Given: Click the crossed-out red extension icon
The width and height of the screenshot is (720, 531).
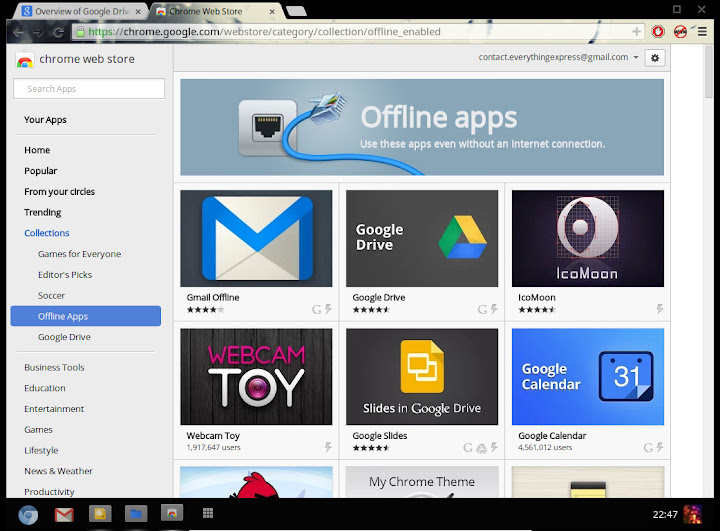Looking at the screenshot, I should click(x=680, y=32).
